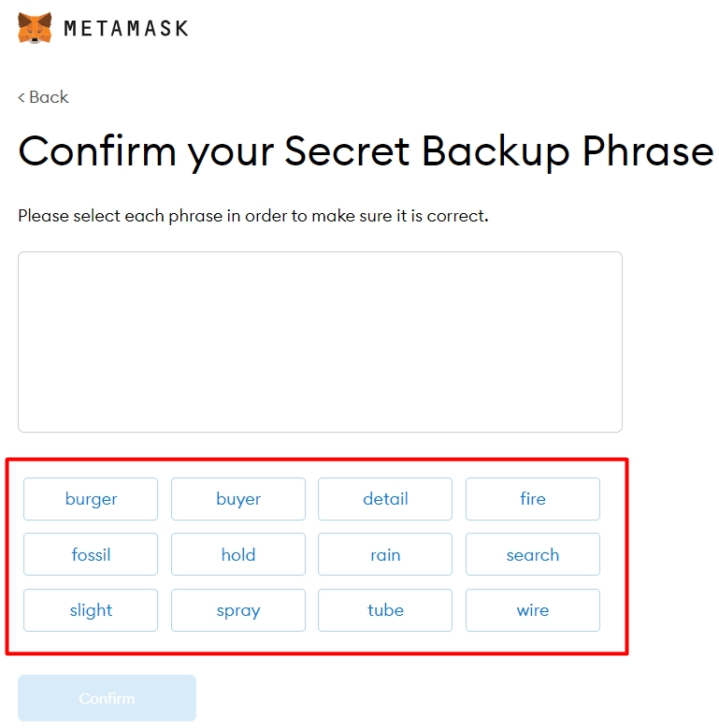The width and height of the screenshot is (719, 728).
Task: Choose the 'tube' word chip
Action: [385, 610]
